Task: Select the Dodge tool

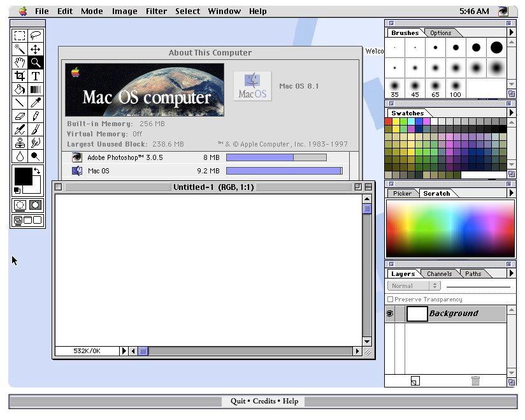Action: click(x=36, y=156)
